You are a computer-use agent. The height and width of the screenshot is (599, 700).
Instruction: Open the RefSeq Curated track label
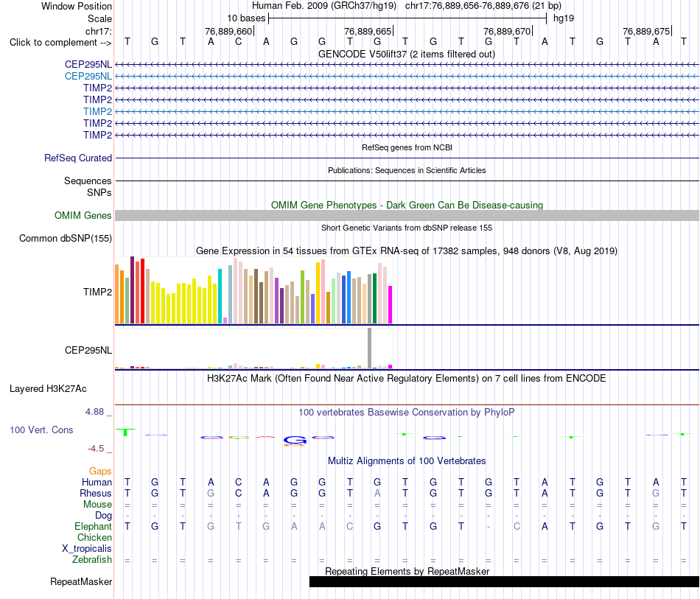coord(78,158)
